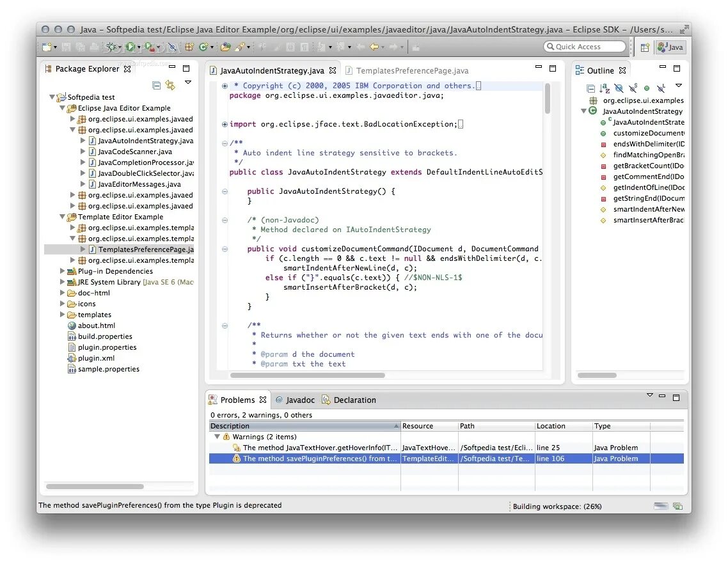Click the Quick Access search field
This screenshot has width=728, height=564.
[585, 47]
